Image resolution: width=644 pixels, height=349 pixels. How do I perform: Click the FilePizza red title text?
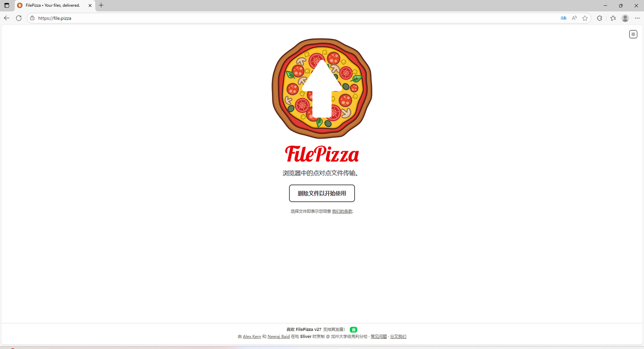click(322, 154)
